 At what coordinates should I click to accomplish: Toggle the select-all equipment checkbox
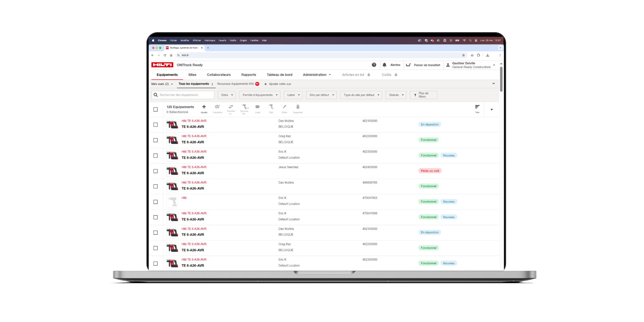156,109
